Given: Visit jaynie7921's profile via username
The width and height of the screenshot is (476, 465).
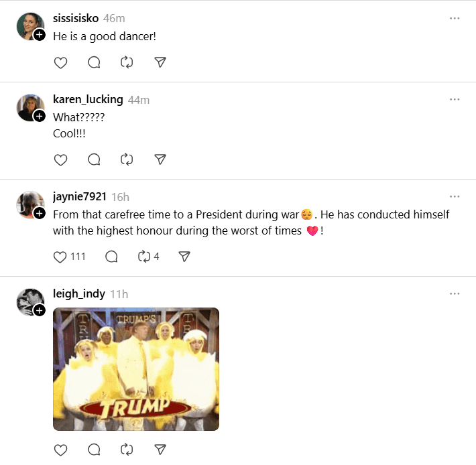Looking at the screenshot, I should (x=79, y=196).
